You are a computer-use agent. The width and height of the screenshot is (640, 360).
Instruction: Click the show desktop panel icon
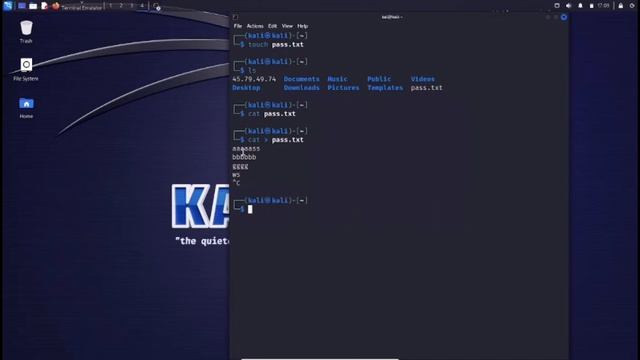click(x=22, y=6)
